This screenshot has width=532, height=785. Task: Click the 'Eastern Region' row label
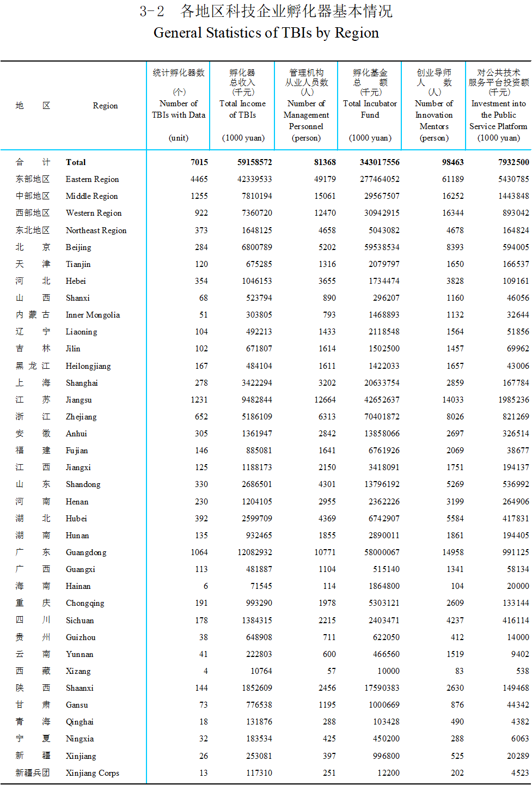(x=92, y=179)
